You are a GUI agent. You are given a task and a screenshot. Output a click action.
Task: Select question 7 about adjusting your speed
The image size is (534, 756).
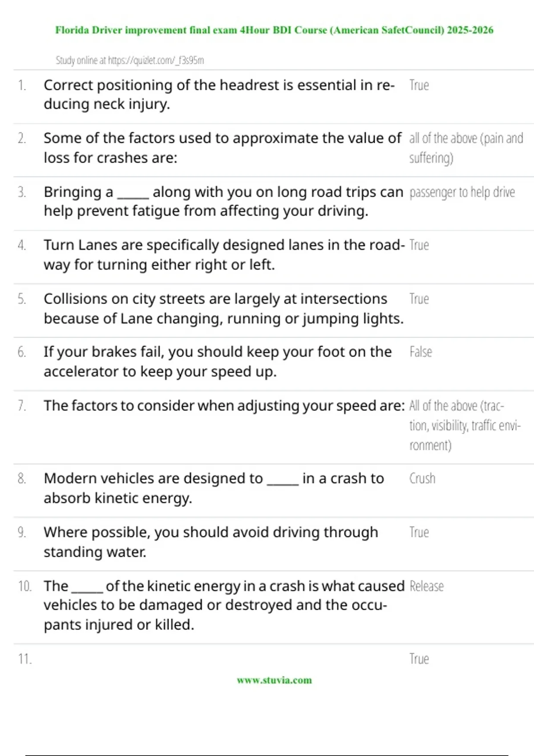tap(224, 406)
